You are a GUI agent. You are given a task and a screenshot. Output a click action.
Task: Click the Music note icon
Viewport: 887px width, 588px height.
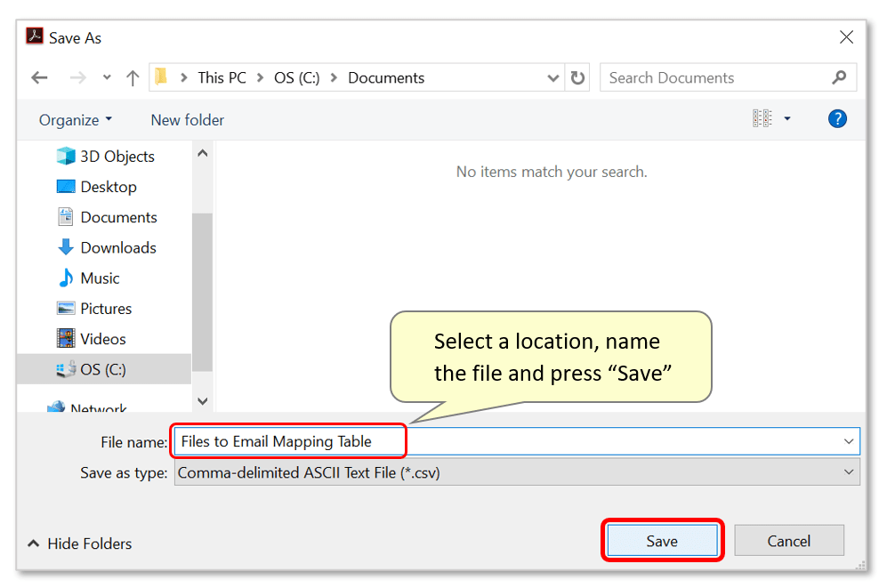[x=66, y=278]
